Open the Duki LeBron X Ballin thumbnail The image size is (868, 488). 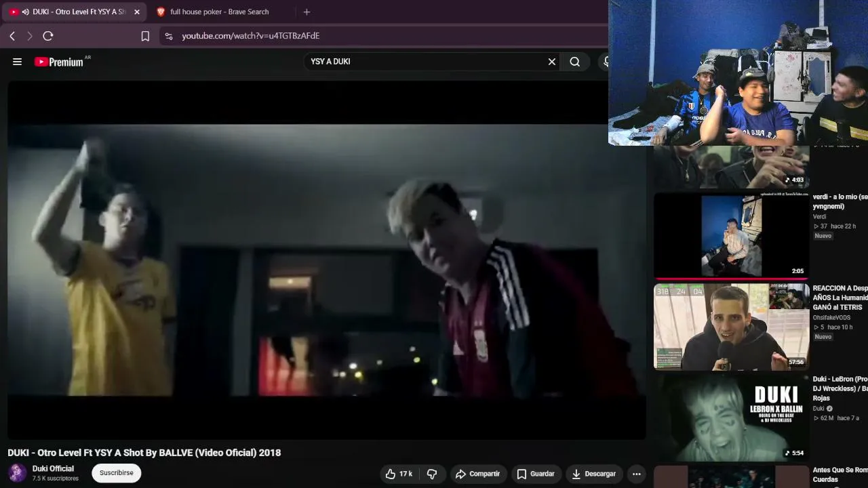click(x=731, y=418)
